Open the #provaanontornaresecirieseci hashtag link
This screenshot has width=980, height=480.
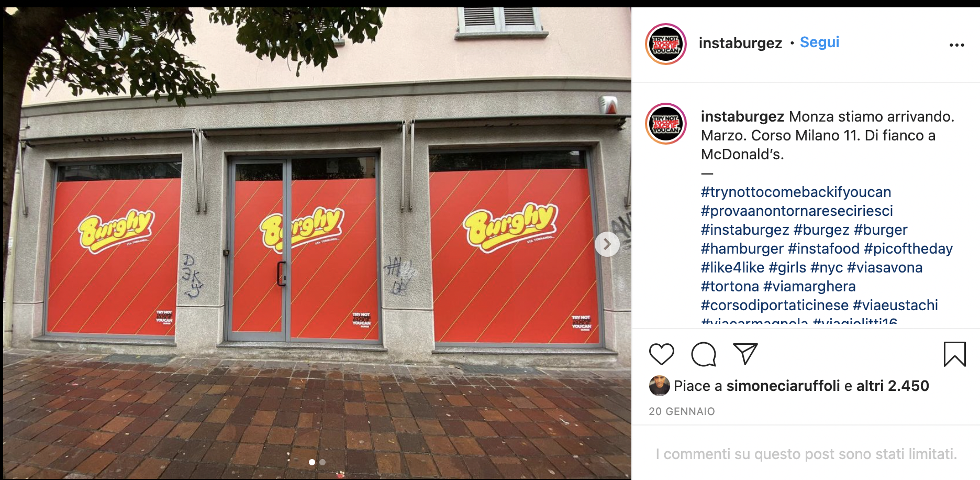pos(797,211)
